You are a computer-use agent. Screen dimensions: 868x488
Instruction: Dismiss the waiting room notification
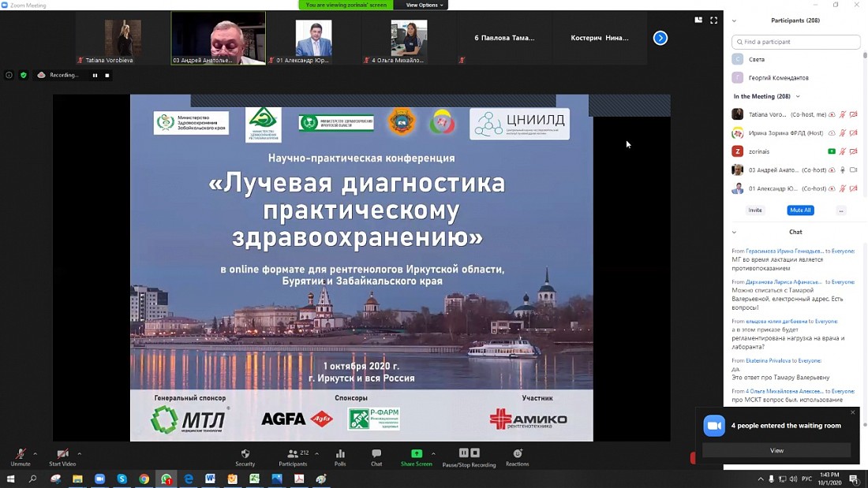[x=852, y=412]
